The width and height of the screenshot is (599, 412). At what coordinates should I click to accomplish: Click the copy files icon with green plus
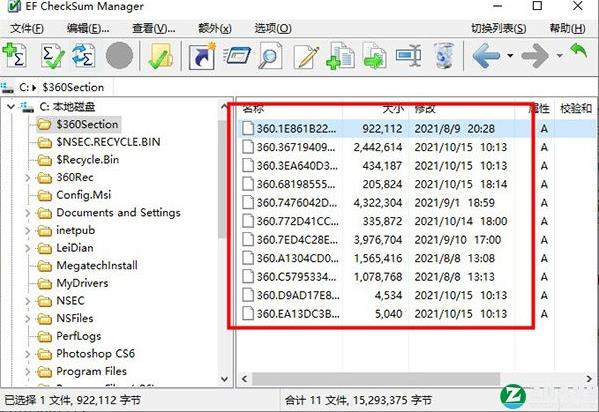(340, 56)
